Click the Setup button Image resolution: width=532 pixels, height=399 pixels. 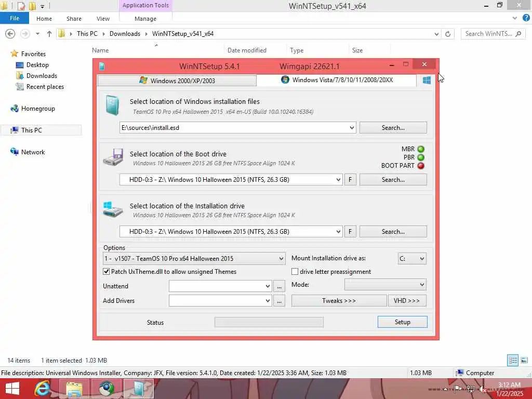pos(403,322)
